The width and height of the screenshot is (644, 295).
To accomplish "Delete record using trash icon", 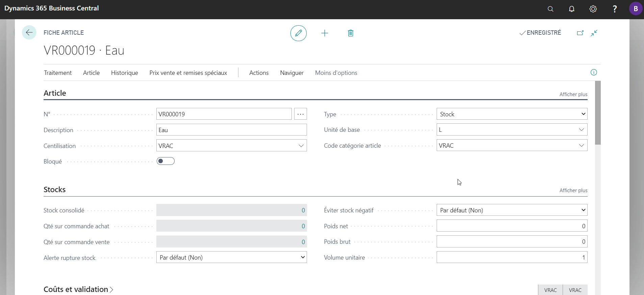I will pyautogui.click(x=351, y=33).
